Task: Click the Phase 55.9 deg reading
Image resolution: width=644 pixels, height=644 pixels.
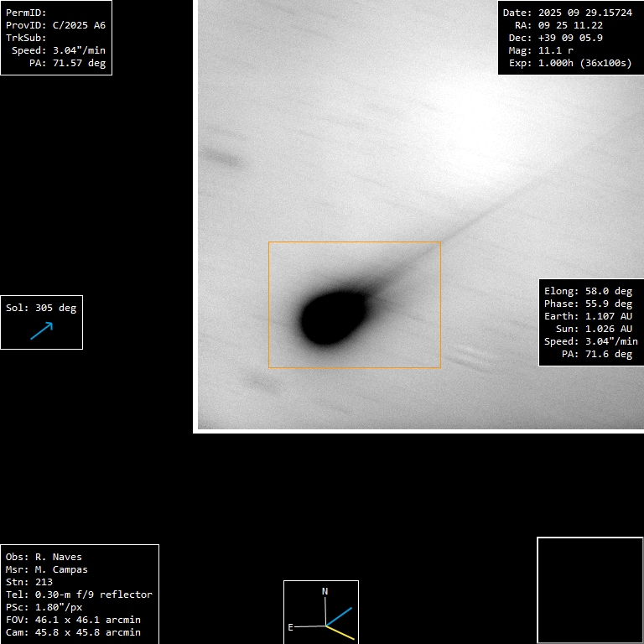Action: click(588, 304)
